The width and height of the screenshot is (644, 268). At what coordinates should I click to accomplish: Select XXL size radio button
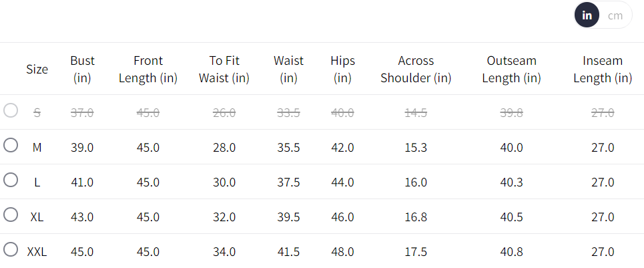11,249
